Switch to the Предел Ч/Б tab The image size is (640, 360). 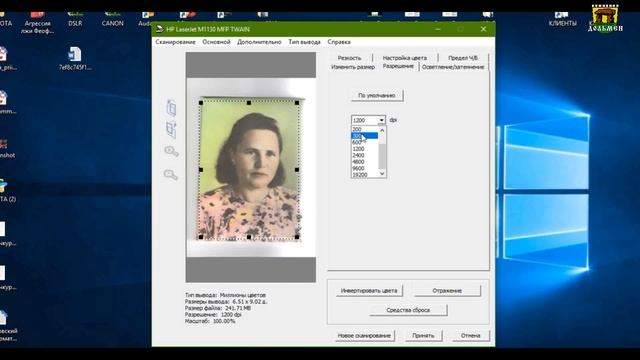tap(463, 58)
